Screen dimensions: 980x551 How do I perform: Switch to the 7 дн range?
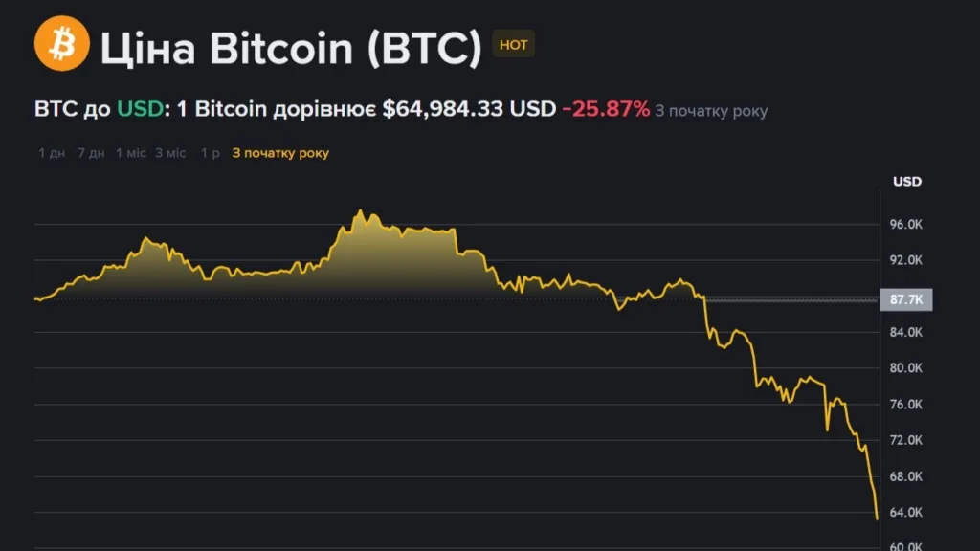(x=91, y=153)
